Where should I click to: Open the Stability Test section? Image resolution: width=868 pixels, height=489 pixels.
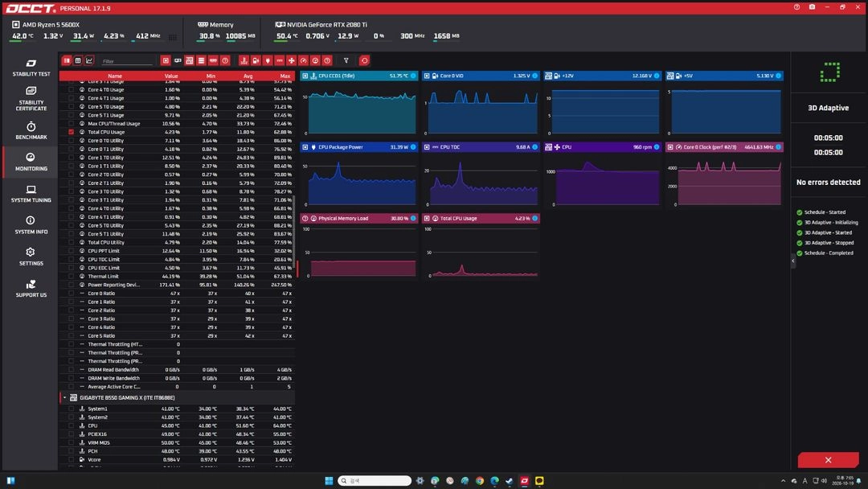pyautogui.click(x=31, y=68)
